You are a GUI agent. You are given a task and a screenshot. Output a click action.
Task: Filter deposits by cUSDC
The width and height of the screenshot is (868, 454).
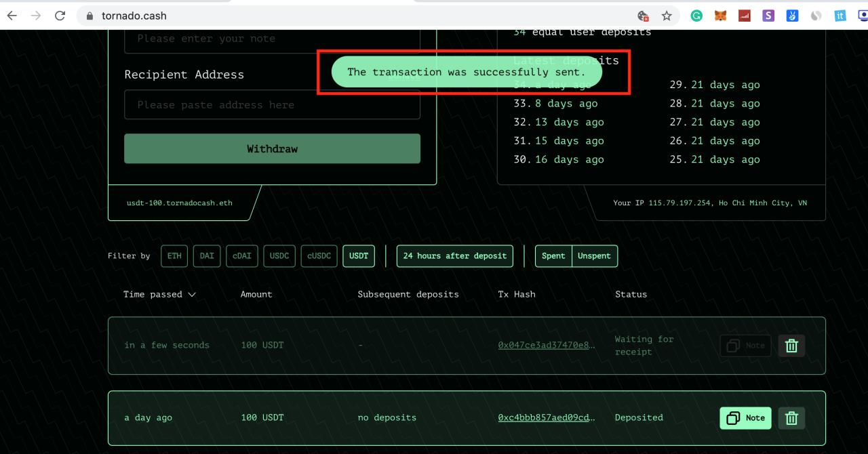tap(319, 256)
